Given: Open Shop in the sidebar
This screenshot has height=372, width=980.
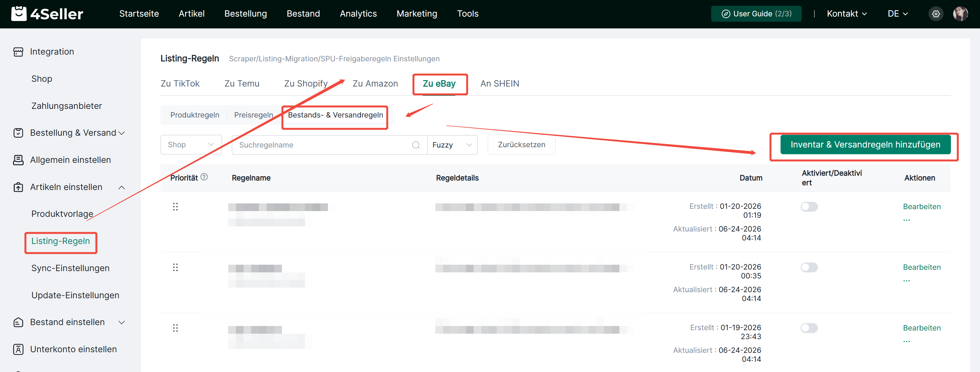Looking at the screenshot, I should (x=42, y=79).
